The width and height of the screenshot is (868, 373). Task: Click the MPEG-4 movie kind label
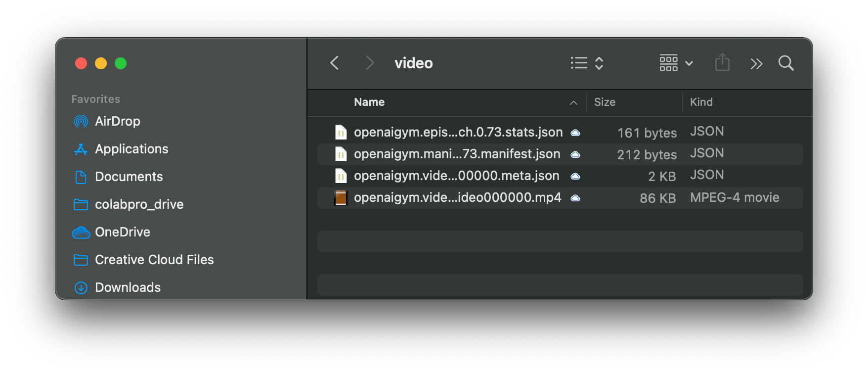coord(735,197)
